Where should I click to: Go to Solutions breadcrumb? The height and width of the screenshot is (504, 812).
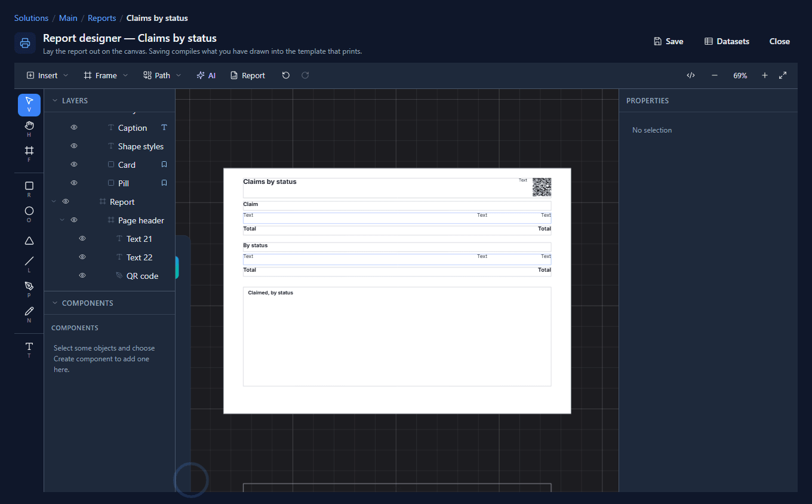[31, 18]
